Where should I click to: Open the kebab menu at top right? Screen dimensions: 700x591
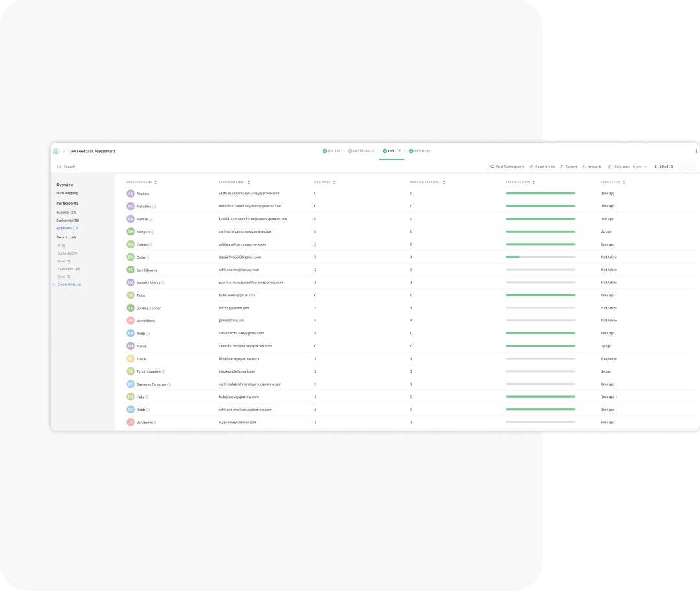click(x=696, y=150)
